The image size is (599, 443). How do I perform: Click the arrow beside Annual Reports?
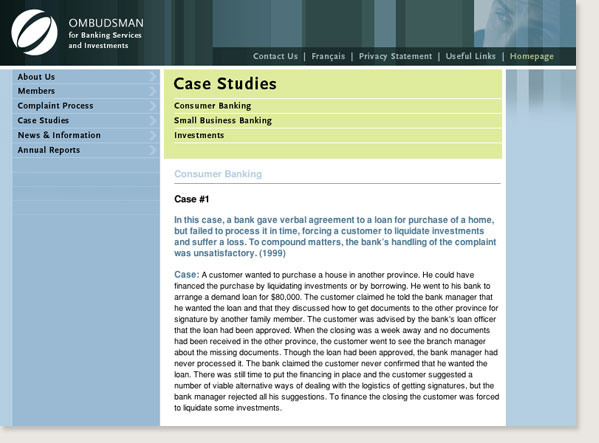tap(153, 150)
